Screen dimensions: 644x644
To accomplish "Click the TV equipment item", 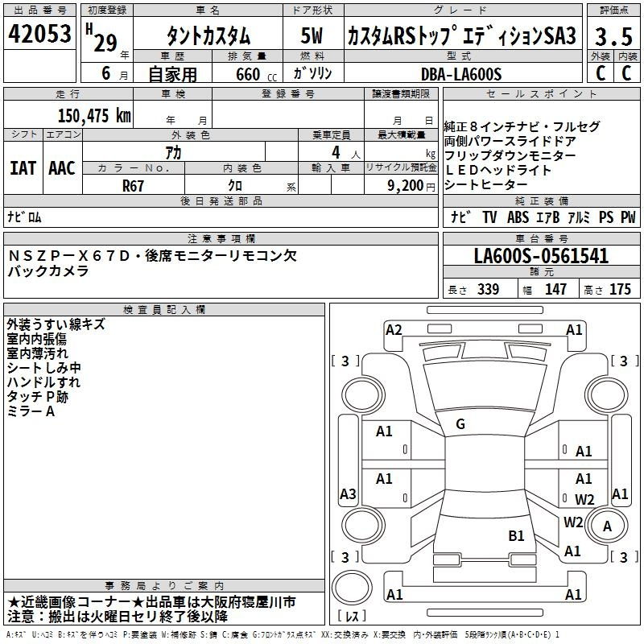I will pos(489,217).
